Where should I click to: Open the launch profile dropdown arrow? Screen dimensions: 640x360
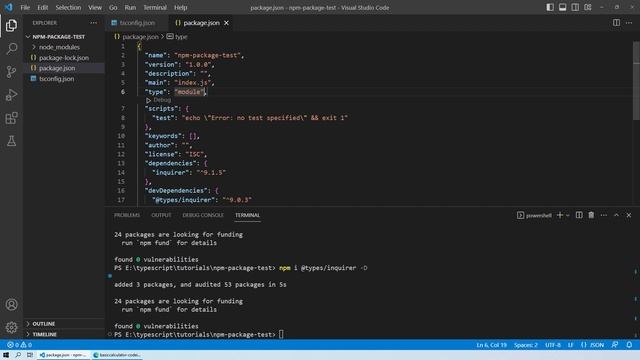click(x=568, y=216)
